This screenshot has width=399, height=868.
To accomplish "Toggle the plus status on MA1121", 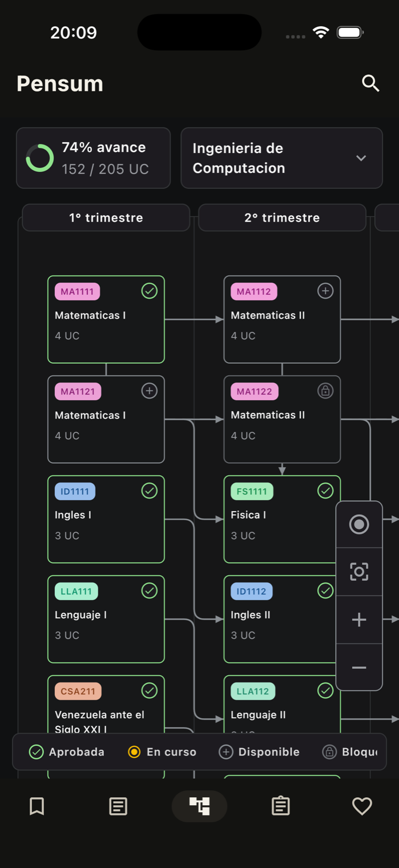I will 150,391.
